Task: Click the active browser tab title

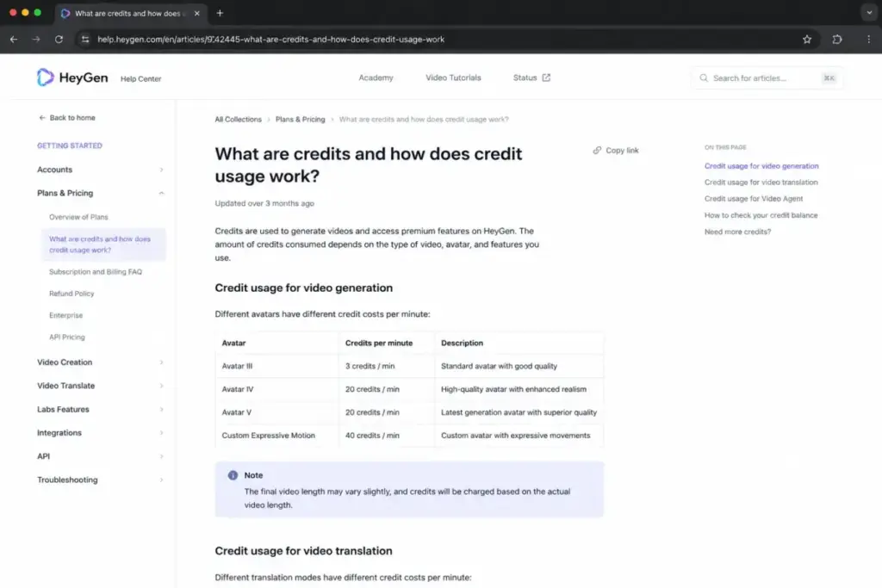Action: 128,13
